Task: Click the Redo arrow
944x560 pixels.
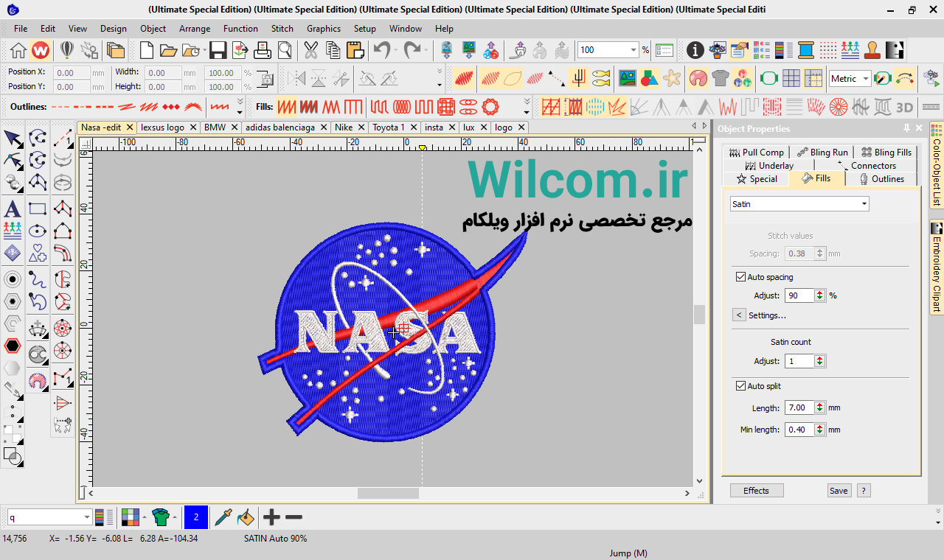Action: tap(412, 50)
